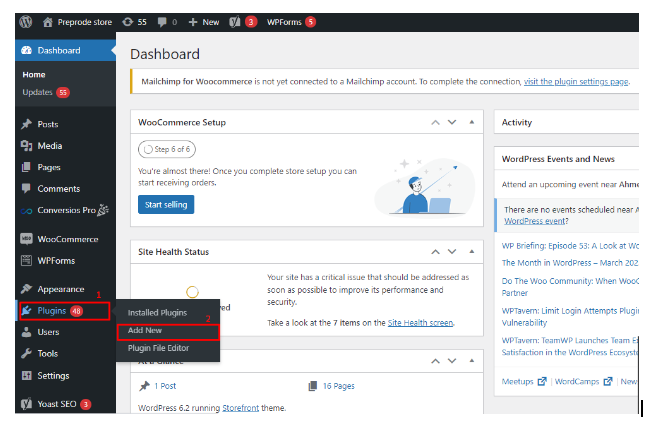The height and width of the screenshot is (424, 668).
Task: Collapse the WooCommerce Setup panel
Action: [x=472, y=122]
